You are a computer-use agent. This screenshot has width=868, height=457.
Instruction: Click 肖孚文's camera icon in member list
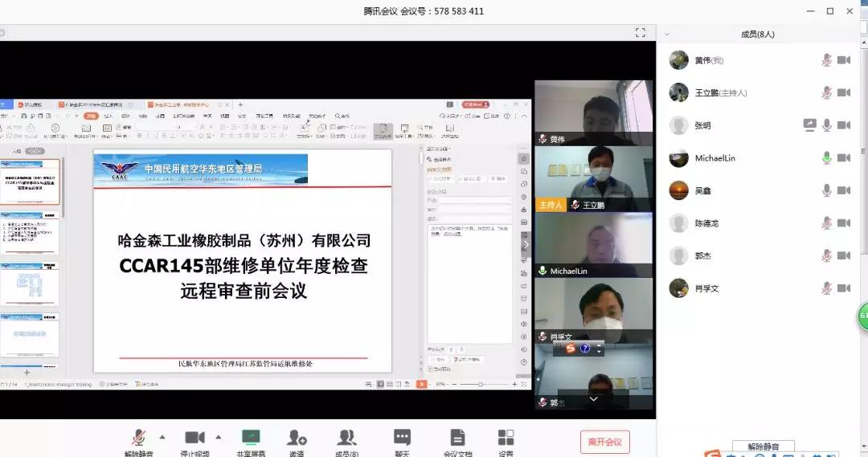click(x=844, y=288)
